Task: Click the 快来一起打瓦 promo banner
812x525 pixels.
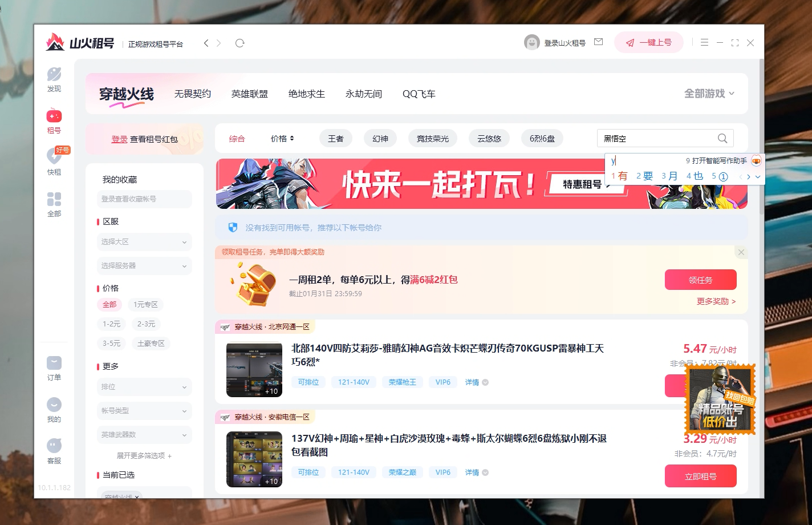Action: click(482, 184)
